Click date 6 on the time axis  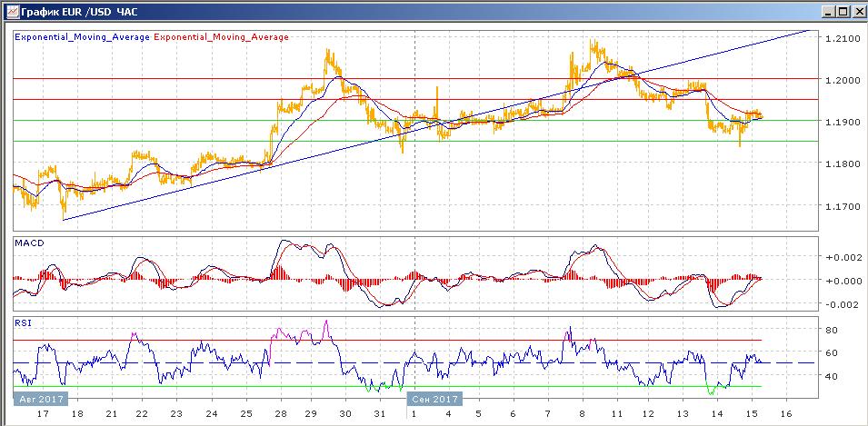(x=514, y=414)
